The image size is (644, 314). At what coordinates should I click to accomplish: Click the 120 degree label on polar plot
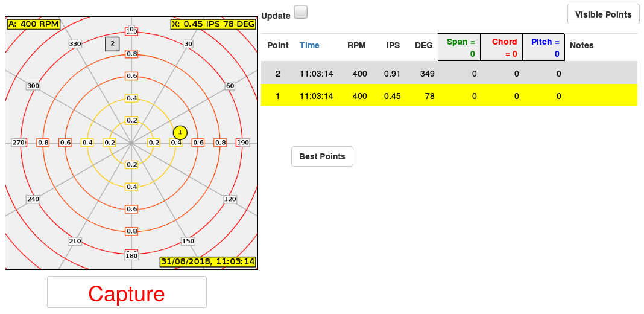pyautogui.click(x=230, y=199)
